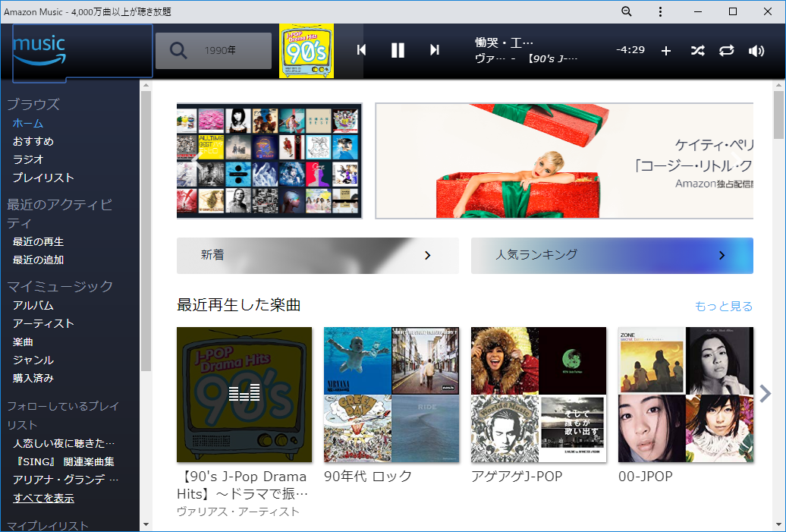Image resolution: width=786 pixels, height=532 pixels.
Task: Toggle shuffle playback
Action: 697,51
